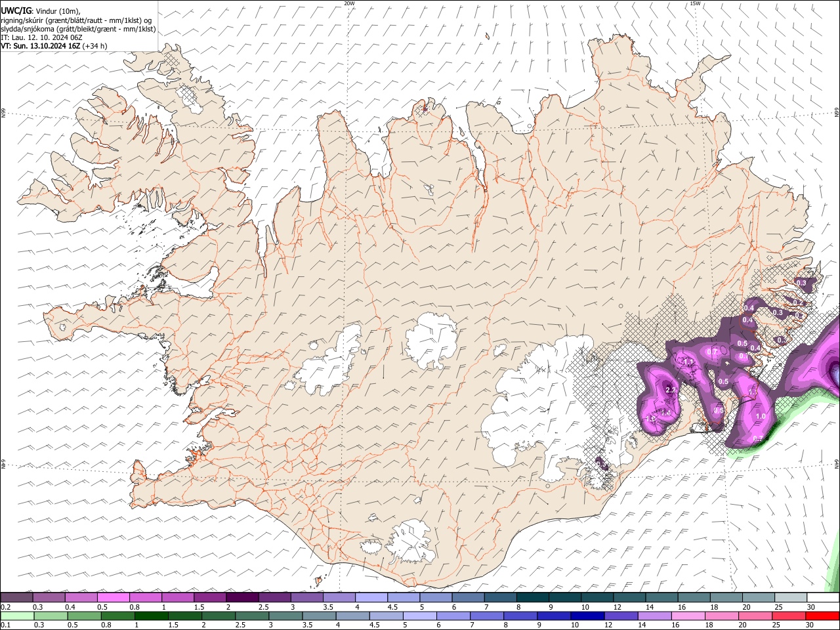Pick the light grey swatch at 25 on upper scale
Image resolution: width=840 pixels, height=630 pixels.
[791, 598]
